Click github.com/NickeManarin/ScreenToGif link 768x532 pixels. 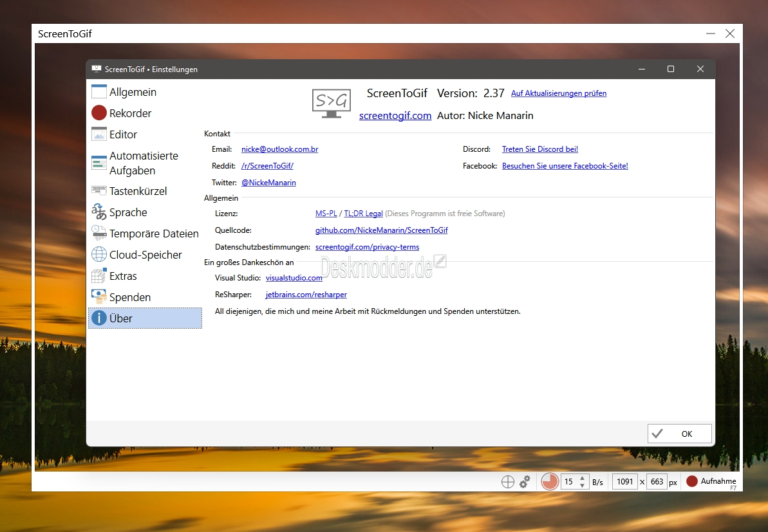click(x=382, y=230)
